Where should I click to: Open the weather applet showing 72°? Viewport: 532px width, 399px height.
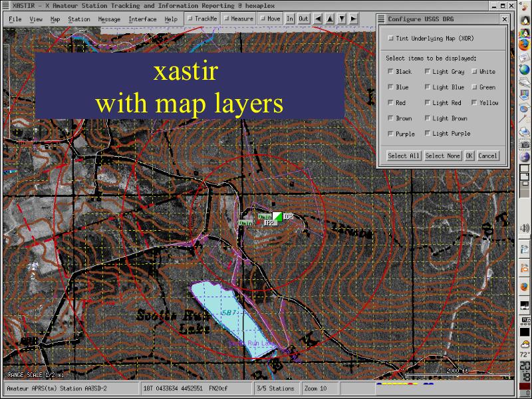525,348
